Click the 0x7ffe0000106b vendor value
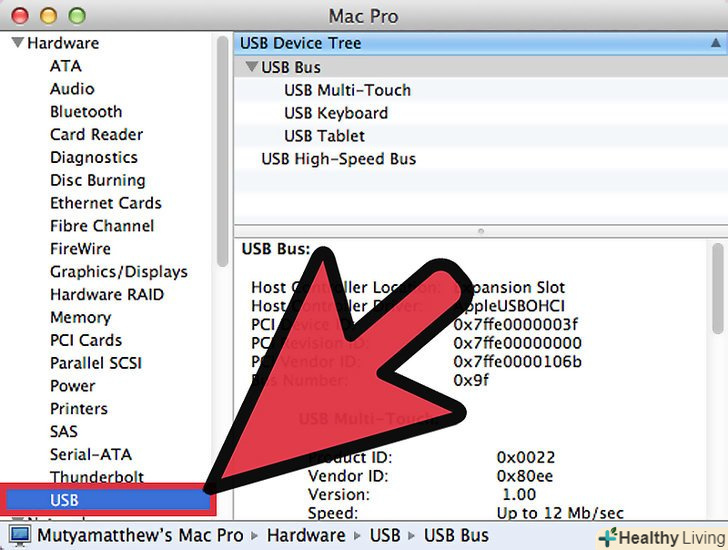Image resolution: width=728 pixels, height=550 pixels. tap(517, 362)
